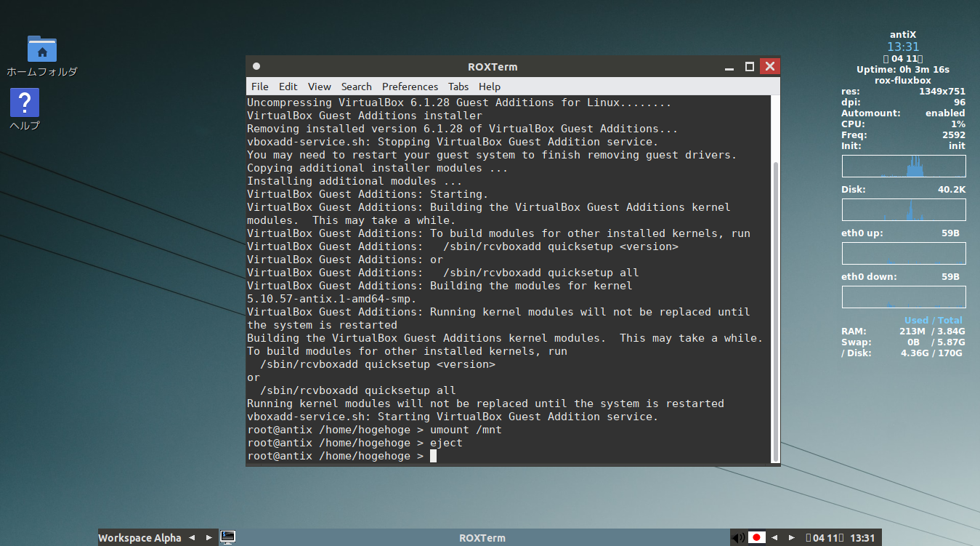The height and width of the screenshot is (546, 980).
Task: Click the conky eth0 up graph
Action: point(904,253)
